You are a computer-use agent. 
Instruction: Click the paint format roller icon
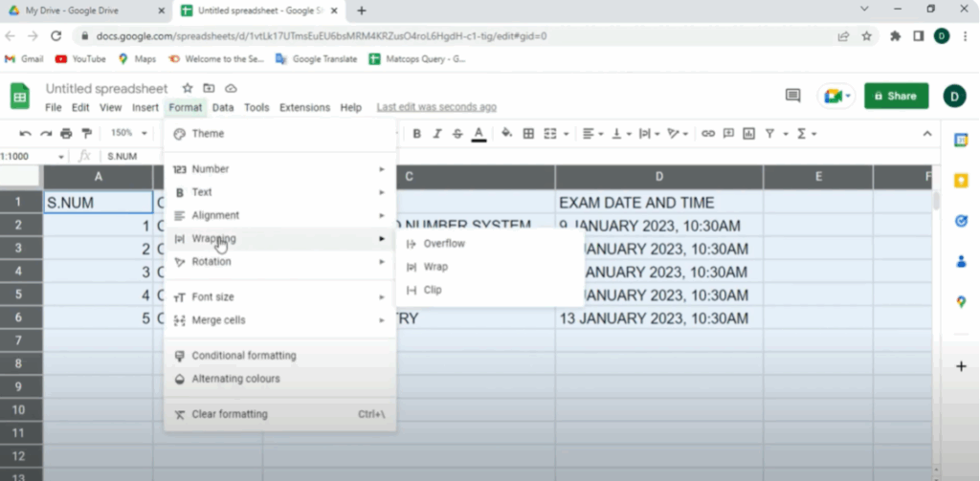click(87, 134)
